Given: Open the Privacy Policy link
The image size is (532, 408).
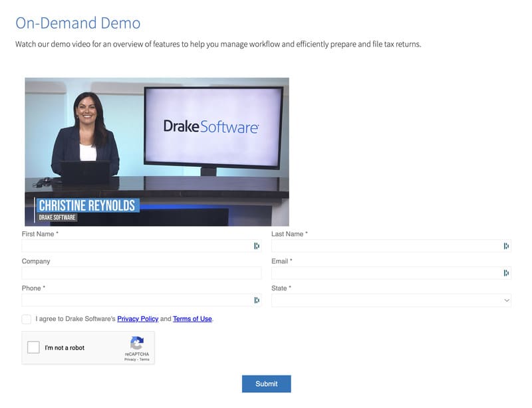Looking at the screenshot, I should coord(138,319).
